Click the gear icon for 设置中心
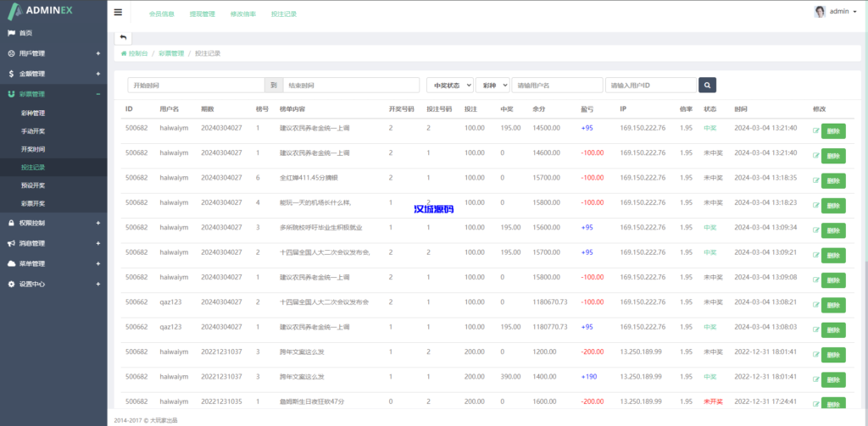 pyautogui.click(x=12, y=284)
